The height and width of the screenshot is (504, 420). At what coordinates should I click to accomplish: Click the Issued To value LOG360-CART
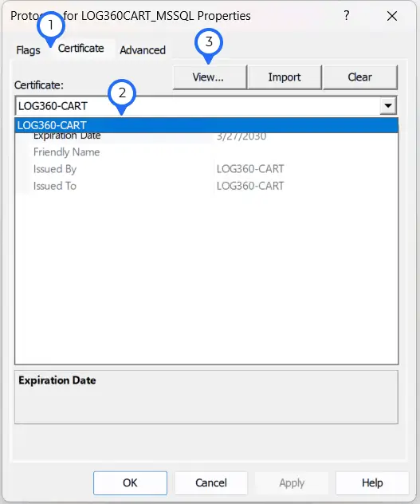pos(250,186)
